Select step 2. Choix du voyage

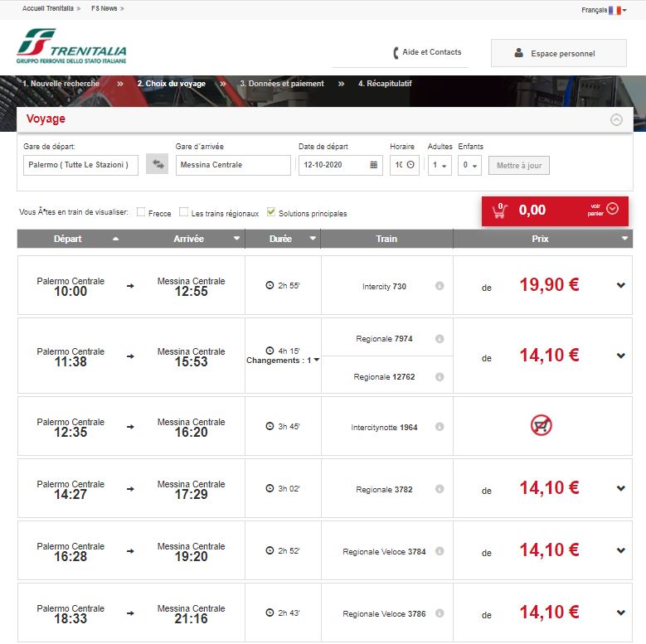pyautogui.click(x=172, y=84)
